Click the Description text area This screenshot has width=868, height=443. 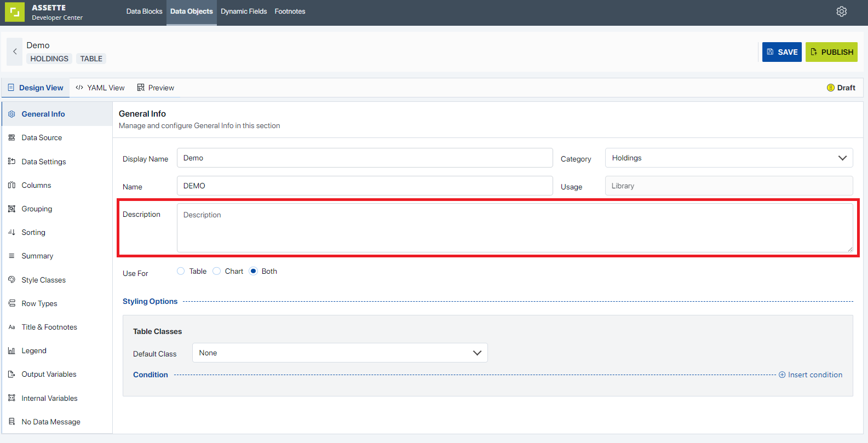(x=515, y=228)
